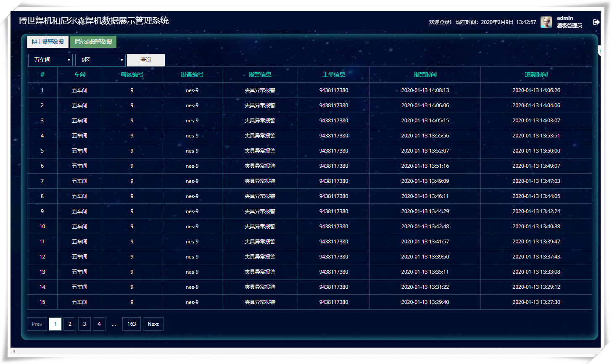
Task: Click the admin username text
Action: coord(565,18)
